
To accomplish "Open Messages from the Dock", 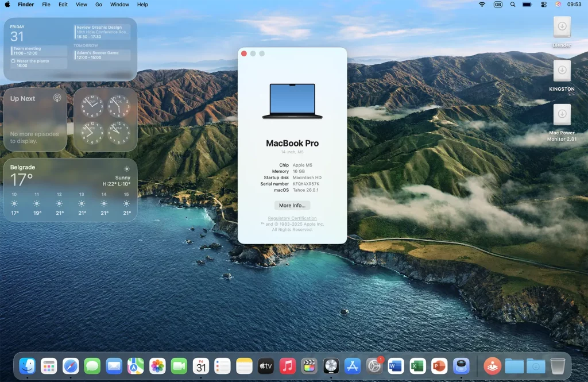I will click(92, 366).
